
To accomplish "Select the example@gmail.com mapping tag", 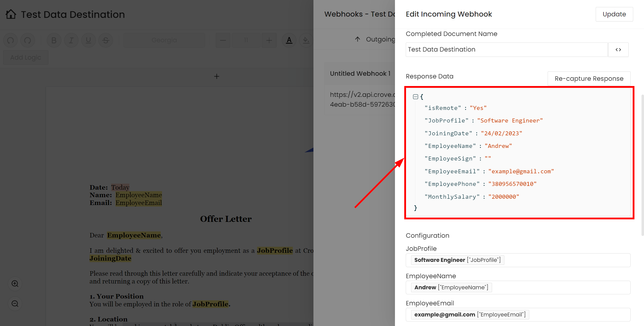I will [470, 315].
